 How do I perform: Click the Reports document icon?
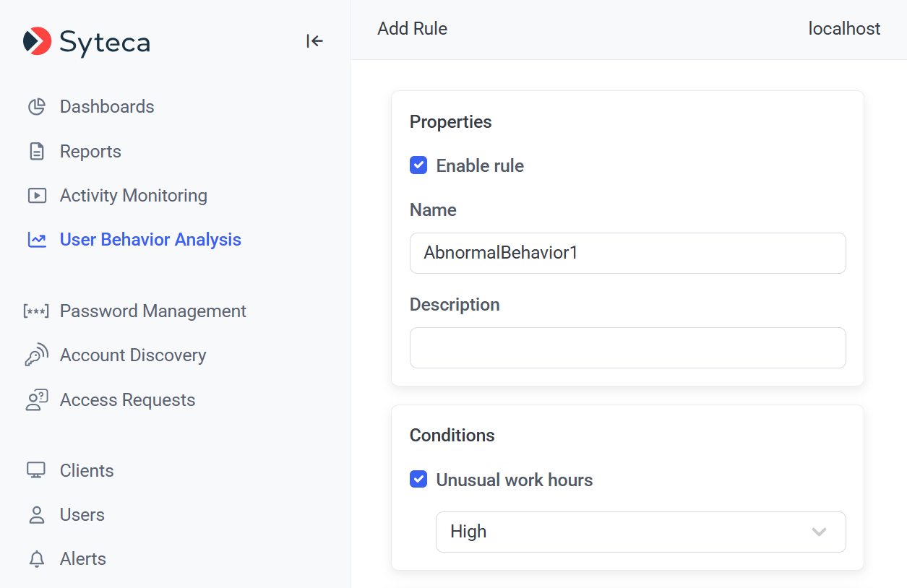pyautogui.click(x=37, y=152)
